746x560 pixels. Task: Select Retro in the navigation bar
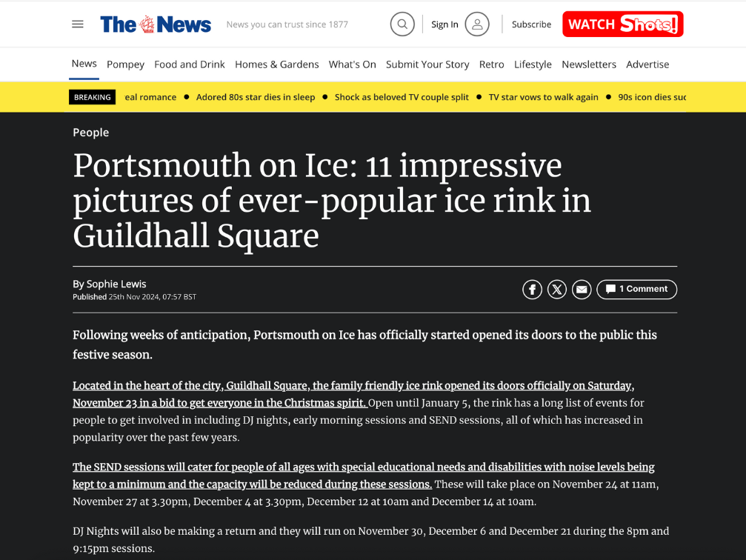491,64
